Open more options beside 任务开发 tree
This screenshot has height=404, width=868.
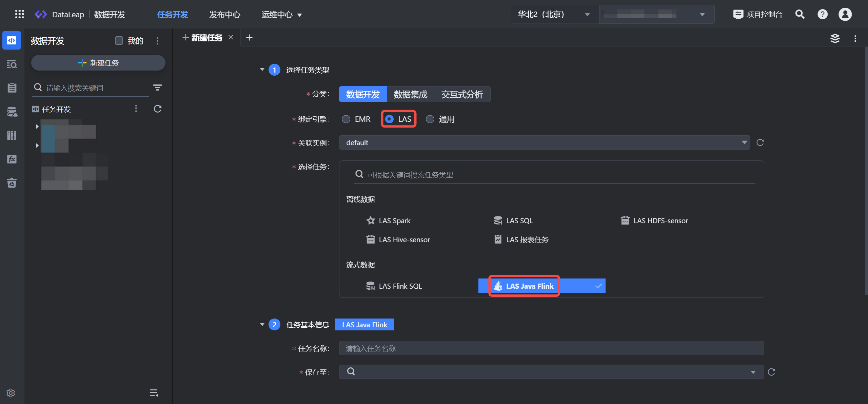click(x=136, y=109)
